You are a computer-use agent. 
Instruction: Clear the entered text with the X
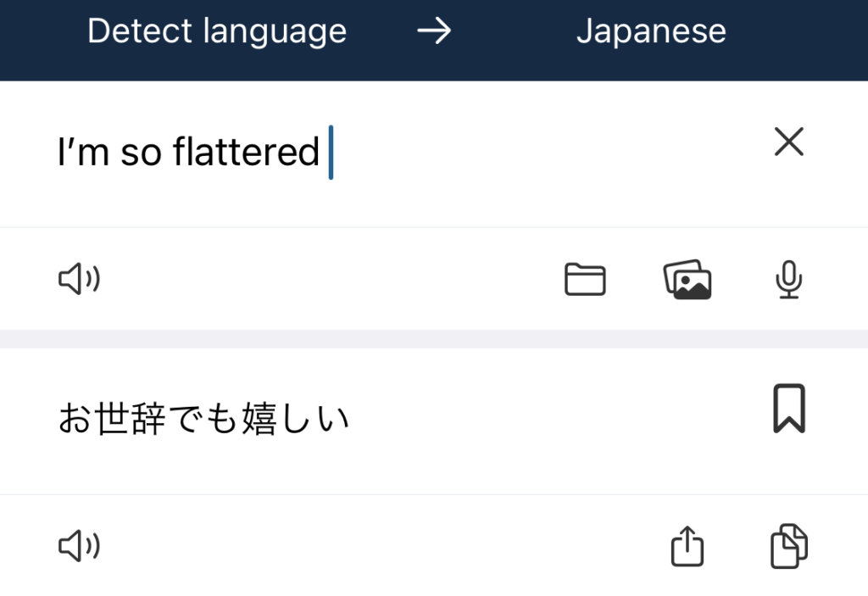click(x=788, y=142)
